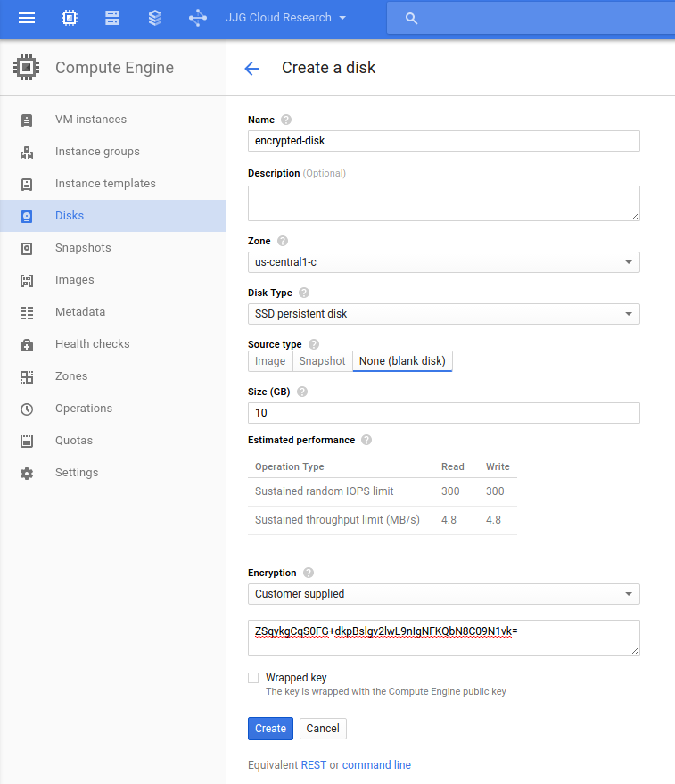The height and width of the screenshot is (784, 675).
Task: Open the Zone dropdown
Action: click(443, 262)
